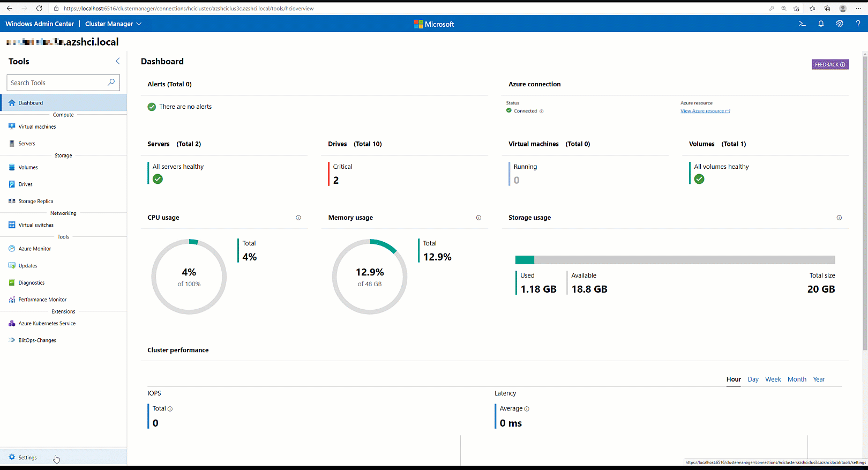
Task: Click the storage usage bar
Action: pyautogui.click(x=675, y=260)
